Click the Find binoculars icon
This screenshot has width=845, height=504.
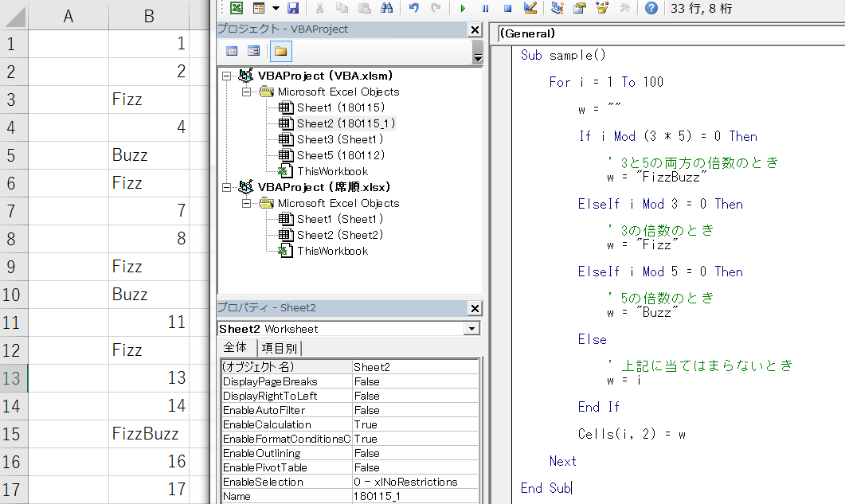click(x=387, y=8)
